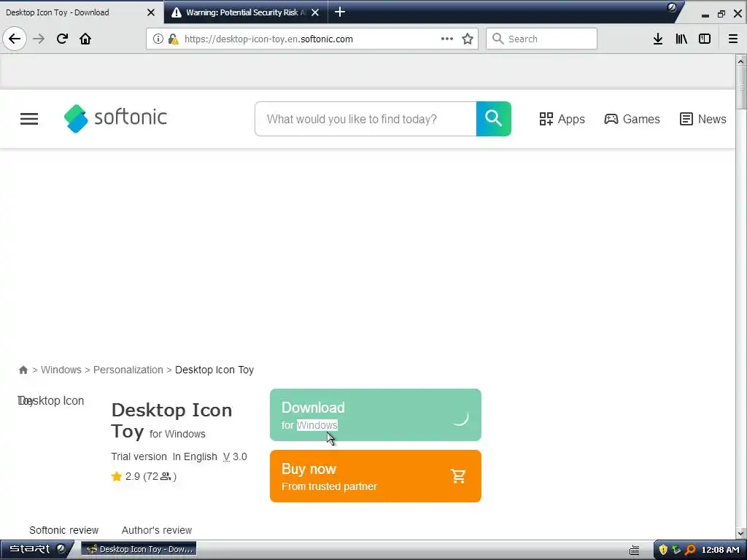Screen dimensions: 747x560
Task: Switch to Warning: Potential Security Risk tab
Action: (x=246, y=12)
